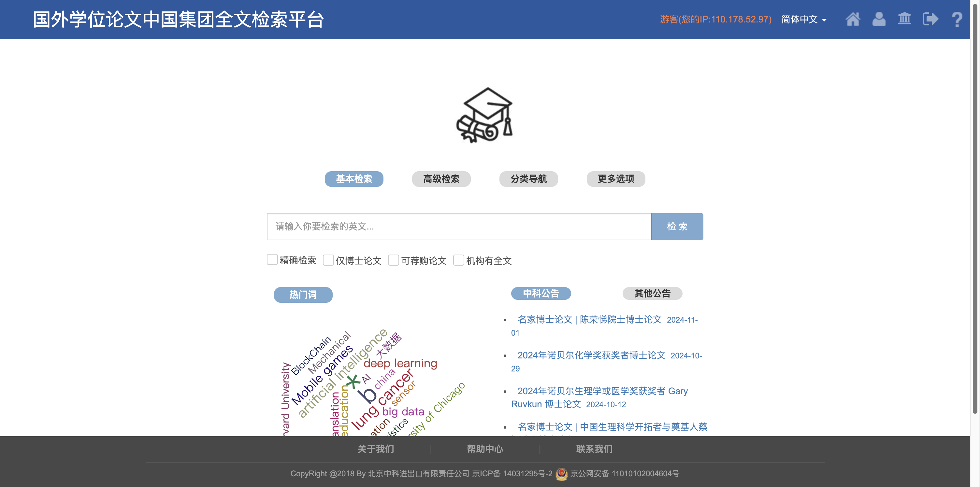Show the 更多选项 tab
980x487 pixels.
click(x=615, y=179)
